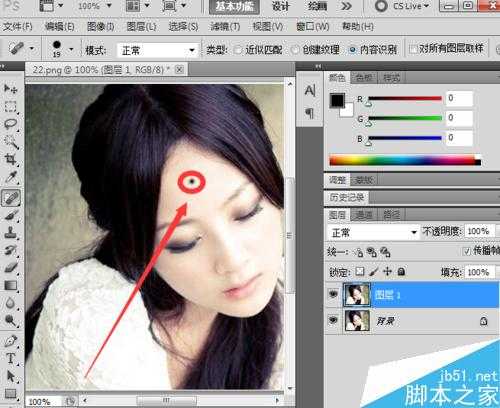
Task: Open the 模式 dropdown showing 正常
Action: coord(157,51)
